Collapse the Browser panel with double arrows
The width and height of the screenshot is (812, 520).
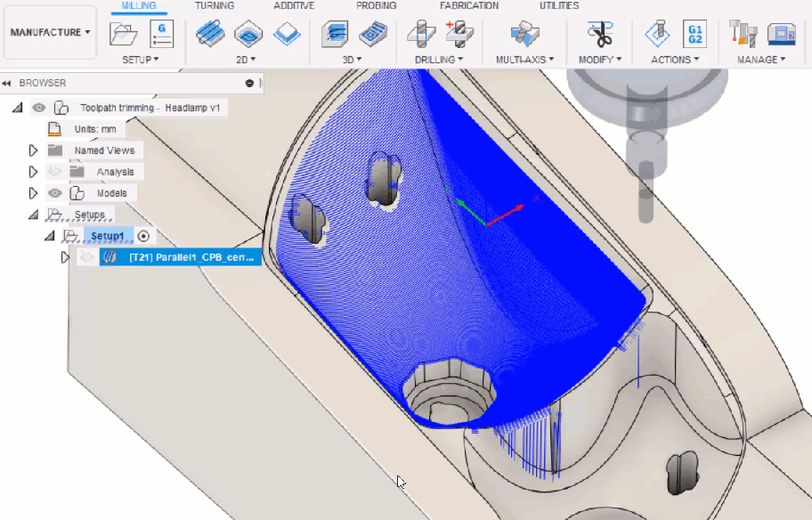click(x=7, y=83)
